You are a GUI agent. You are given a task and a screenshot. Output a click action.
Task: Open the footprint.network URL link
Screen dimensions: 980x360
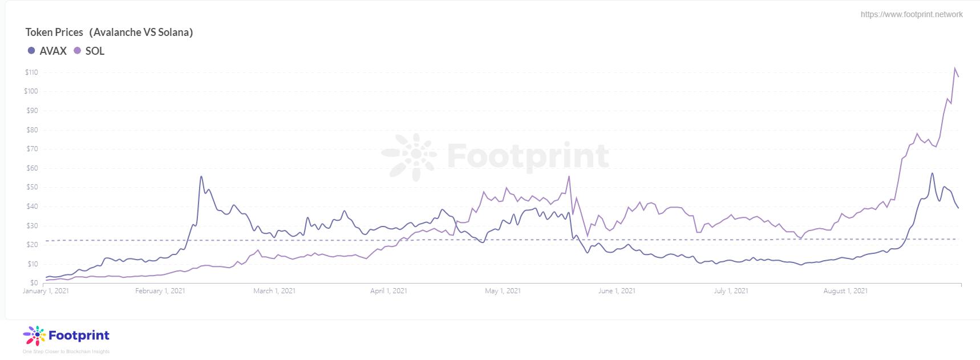point(911,14)
